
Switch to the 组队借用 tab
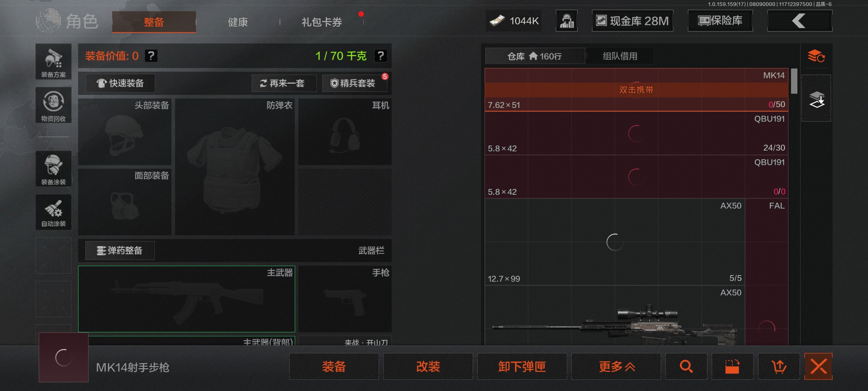click(620, 56)
